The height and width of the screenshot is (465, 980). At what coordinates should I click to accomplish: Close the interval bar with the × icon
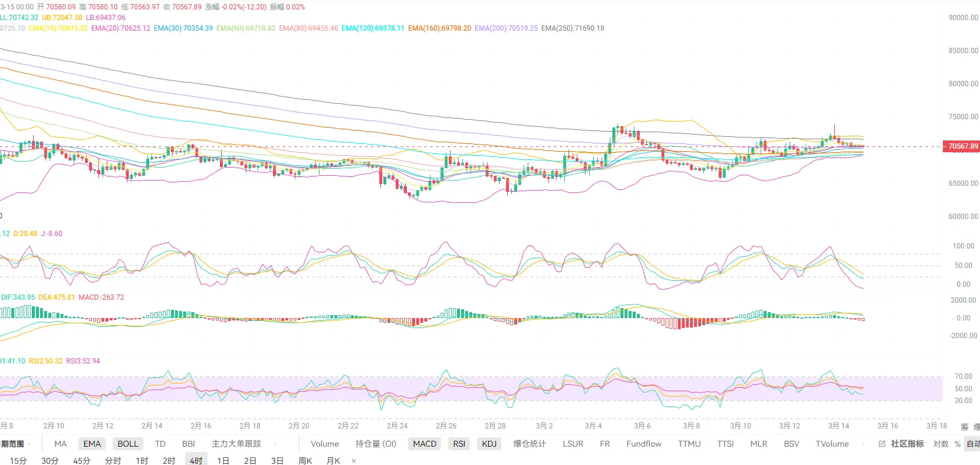354,461
